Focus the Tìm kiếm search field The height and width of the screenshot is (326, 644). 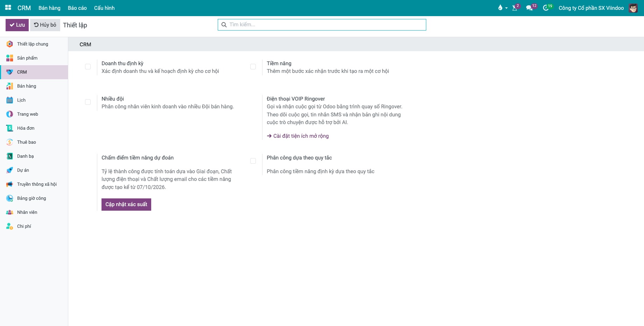click(x=322, y=25)
